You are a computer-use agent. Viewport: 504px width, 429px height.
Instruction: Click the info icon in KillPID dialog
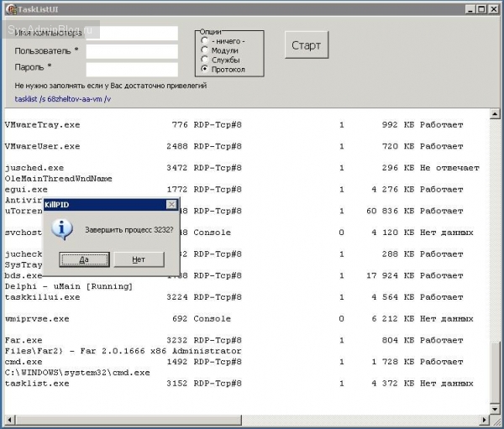[x=61, y=229]
